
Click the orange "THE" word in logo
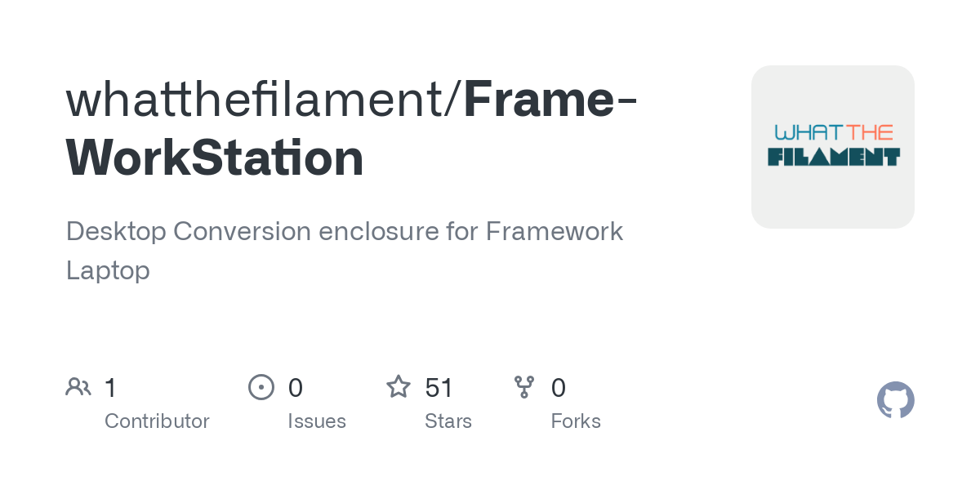[x=870, y=132]
